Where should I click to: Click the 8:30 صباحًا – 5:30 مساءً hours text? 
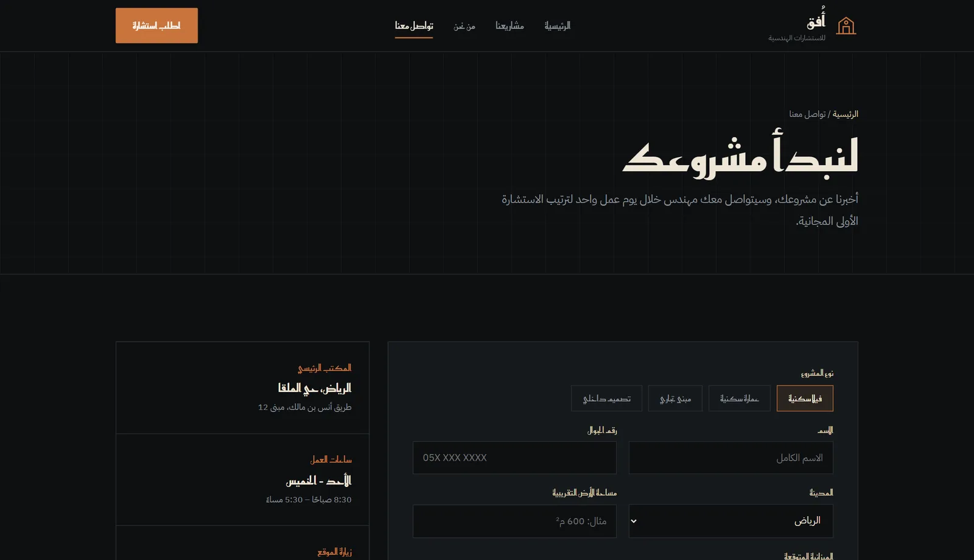[x=309, y=500]
